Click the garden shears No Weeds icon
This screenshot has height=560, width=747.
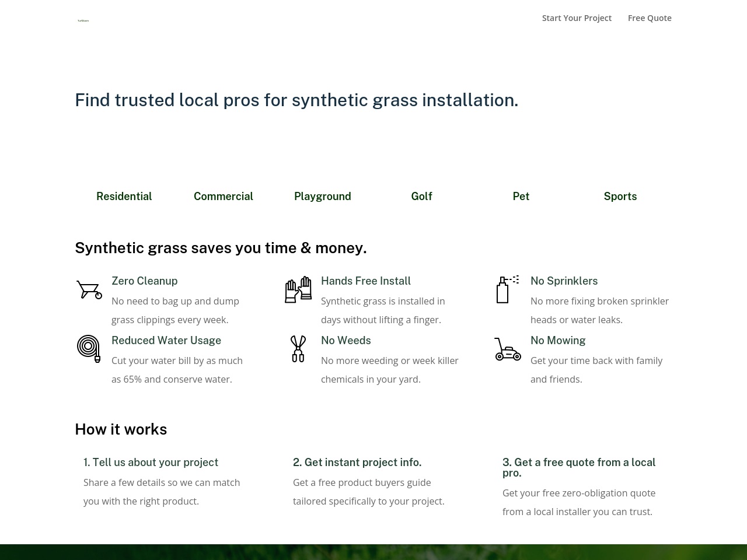(298, 349)
